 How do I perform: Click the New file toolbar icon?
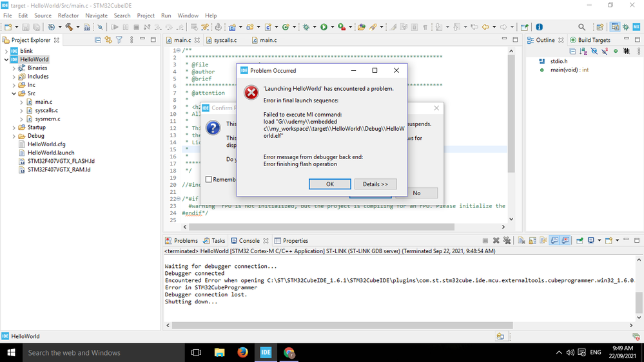8,27
